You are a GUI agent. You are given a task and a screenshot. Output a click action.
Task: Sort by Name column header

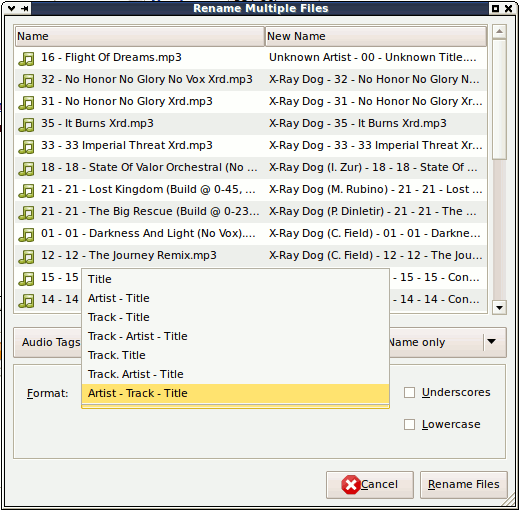pyautogui.click(x=140, y=36)
